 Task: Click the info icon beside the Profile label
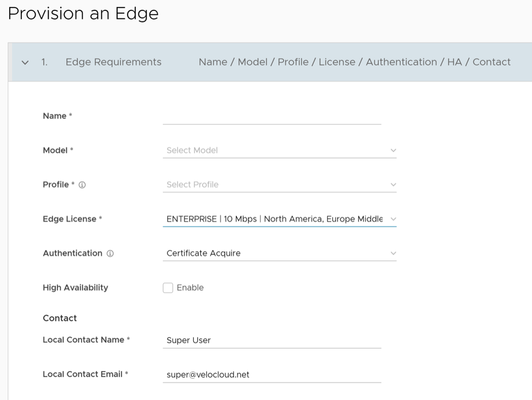(x=82, y=185)
